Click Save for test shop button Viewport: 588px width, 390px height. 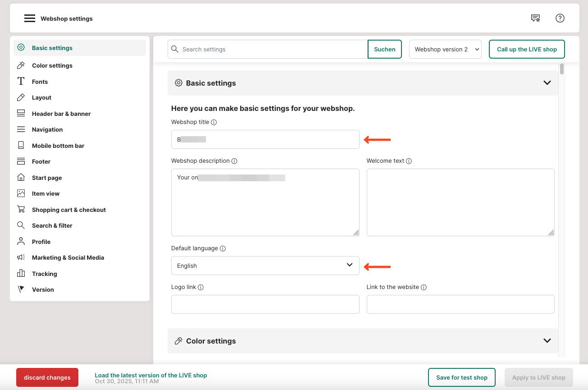(x=461, y=377)
